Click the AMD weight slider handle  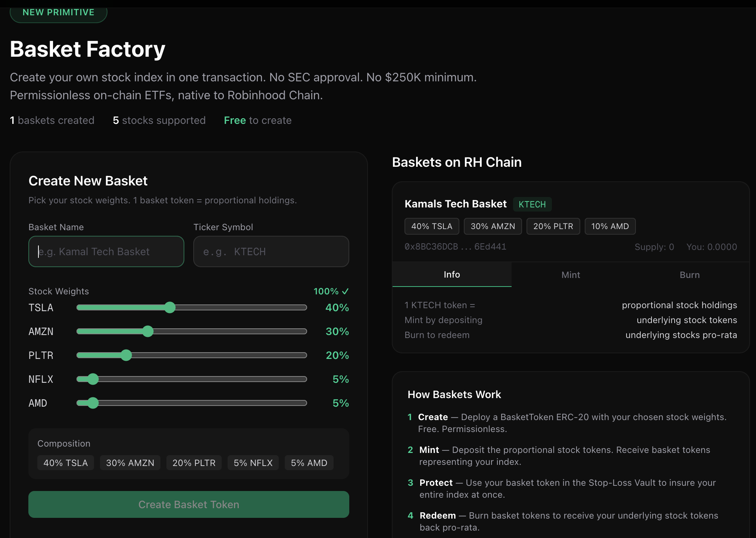[x=93, y=403]
